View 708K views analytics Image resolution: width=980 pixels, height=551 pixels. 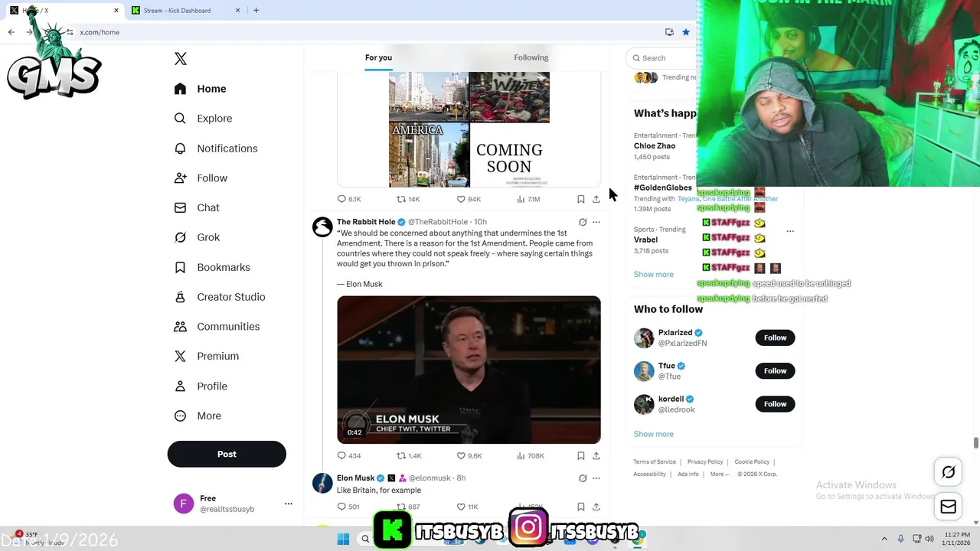click(x=530, y=455)
